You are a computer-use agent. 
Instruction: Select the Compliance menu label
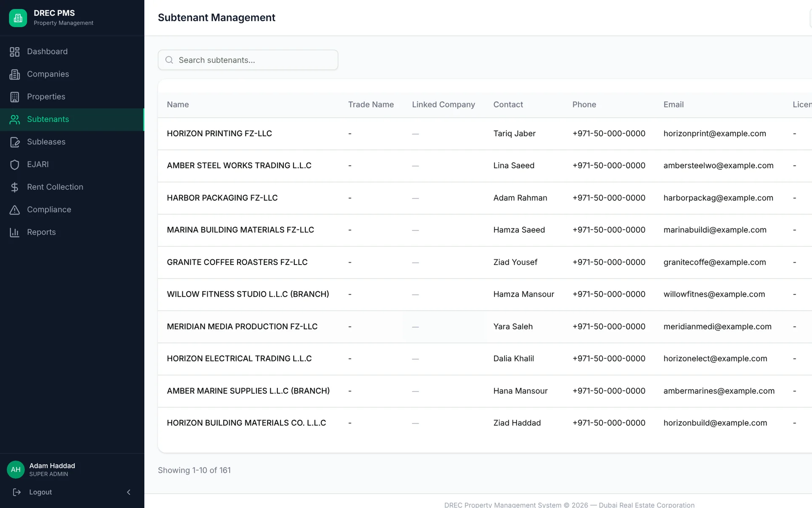pyautogui.click(x=49, y=210)
